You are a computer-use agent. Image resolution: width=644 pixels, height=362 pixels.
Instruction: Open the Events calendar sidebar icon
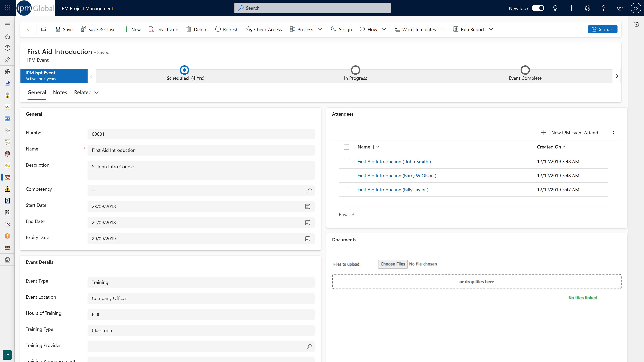8,177
